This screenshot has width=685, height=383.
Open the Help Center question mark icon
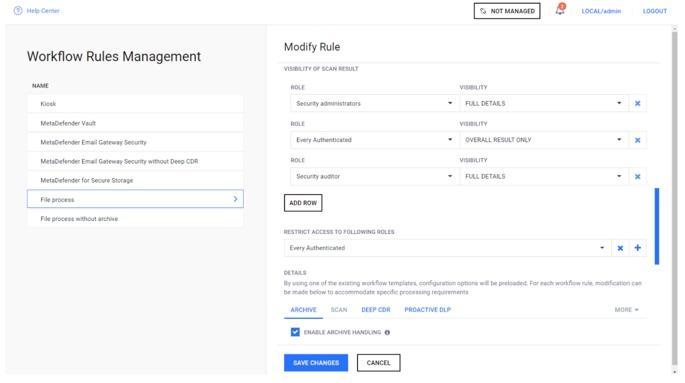18,11
